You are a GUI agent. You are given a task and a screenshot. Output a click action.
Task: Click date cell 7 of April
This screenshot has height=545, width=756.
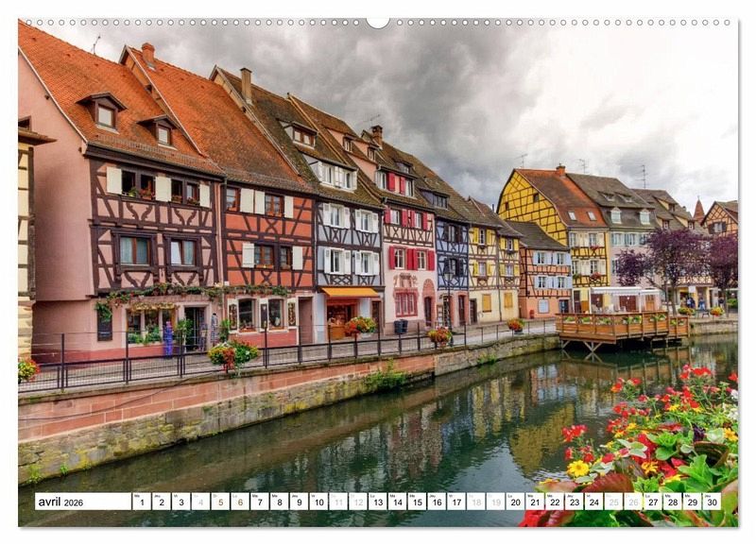click(x=259, y=502)
